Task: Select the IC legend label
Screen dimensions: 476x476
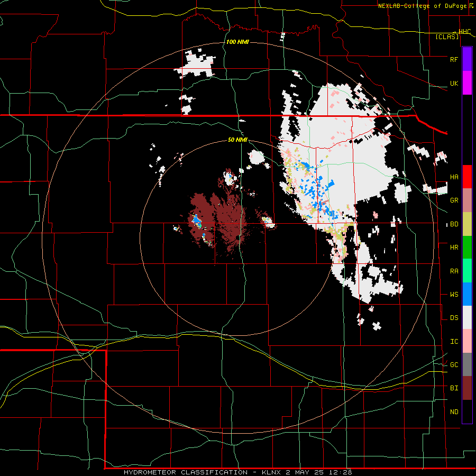Action: pos(454,342)
